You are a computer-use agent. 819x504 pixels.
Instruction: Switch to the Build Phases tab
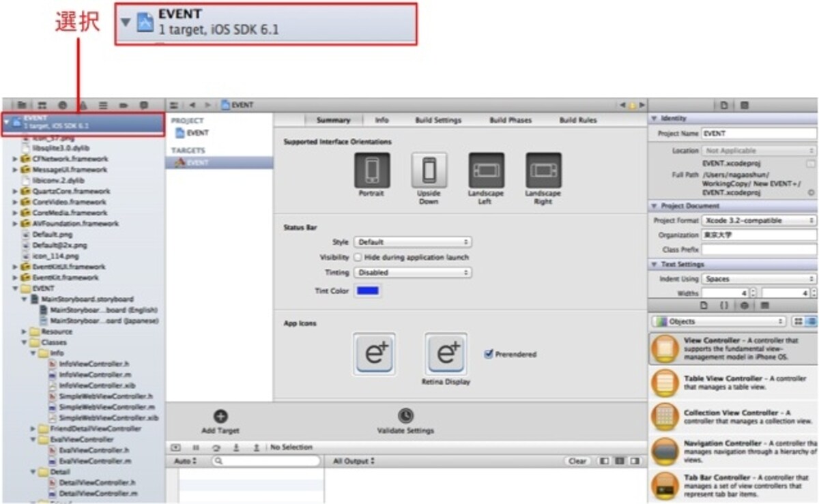(511, 120)
